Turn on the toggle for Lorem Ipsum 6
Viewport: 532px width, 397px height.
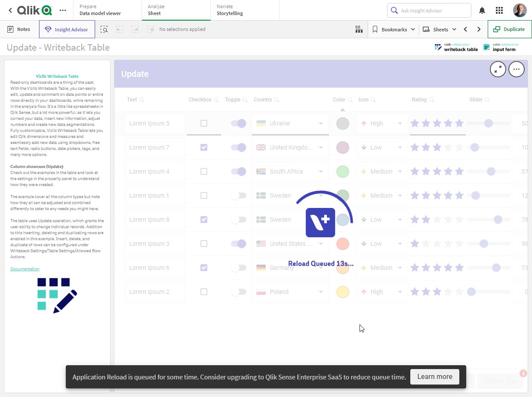pyautogui.click(x=239, y=268)
